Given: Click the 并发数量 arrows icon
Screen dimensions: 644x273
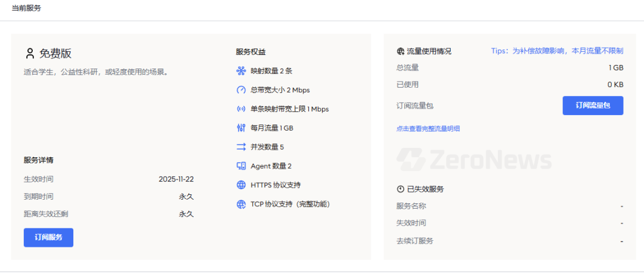Looking at the screenshot, I should (241, 147).
